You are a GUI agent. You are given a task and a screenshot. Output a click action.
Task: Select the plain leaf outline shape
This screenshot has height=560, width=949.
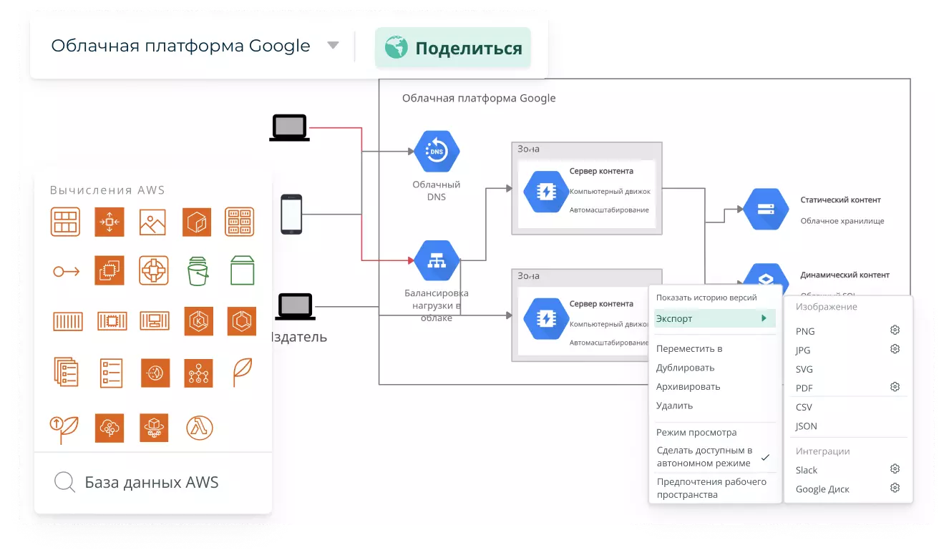(243, 372)
